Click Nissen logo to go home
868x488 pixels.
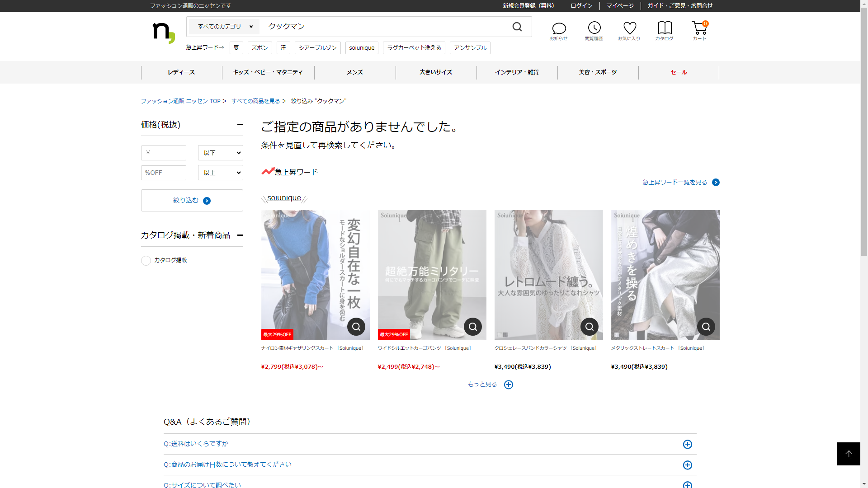[163, 33]
